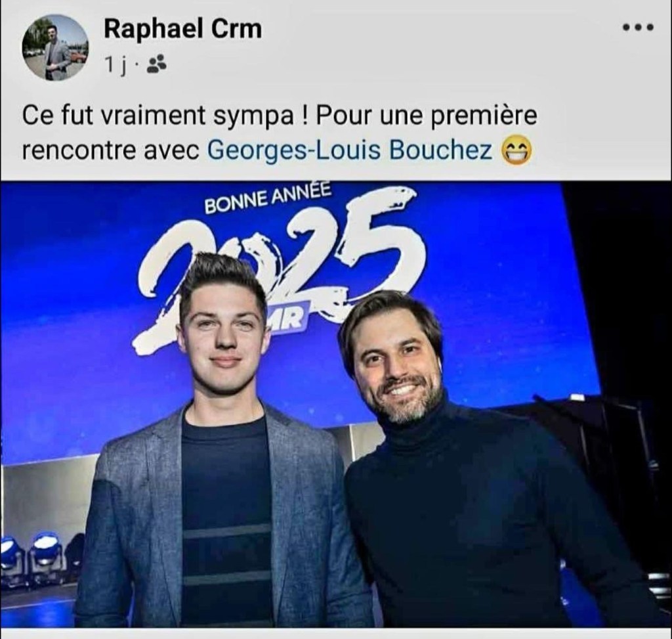Click the grinning emoji in caption
Viewport: 672px width, 639px height.
[517, 151]
